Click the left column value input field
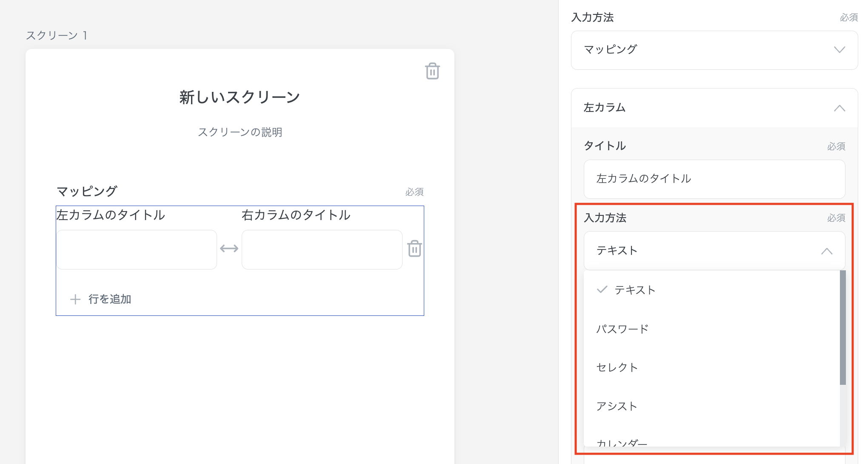Viewport: 868px width, 464px height. pyautogui.click(x=136, y=249)
